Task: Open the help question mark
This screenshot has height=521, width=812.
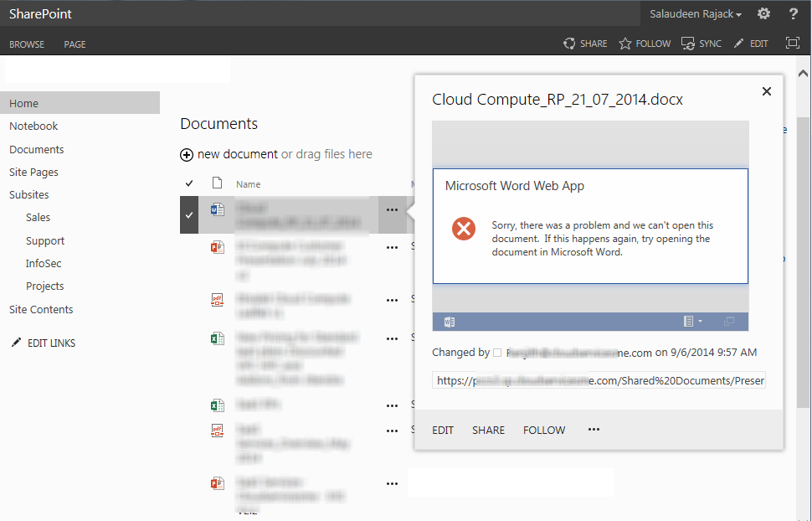Action: (x=794, y=14)
